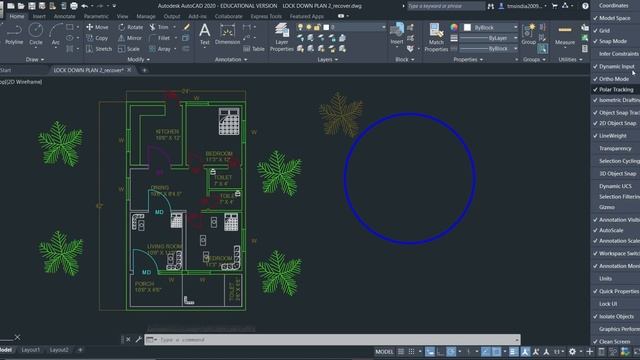Viewport: 640px width, 360px height.
Task: Toggle Dynamic Input in customization list
Action: pyautogui.click(x=616, y=66)
